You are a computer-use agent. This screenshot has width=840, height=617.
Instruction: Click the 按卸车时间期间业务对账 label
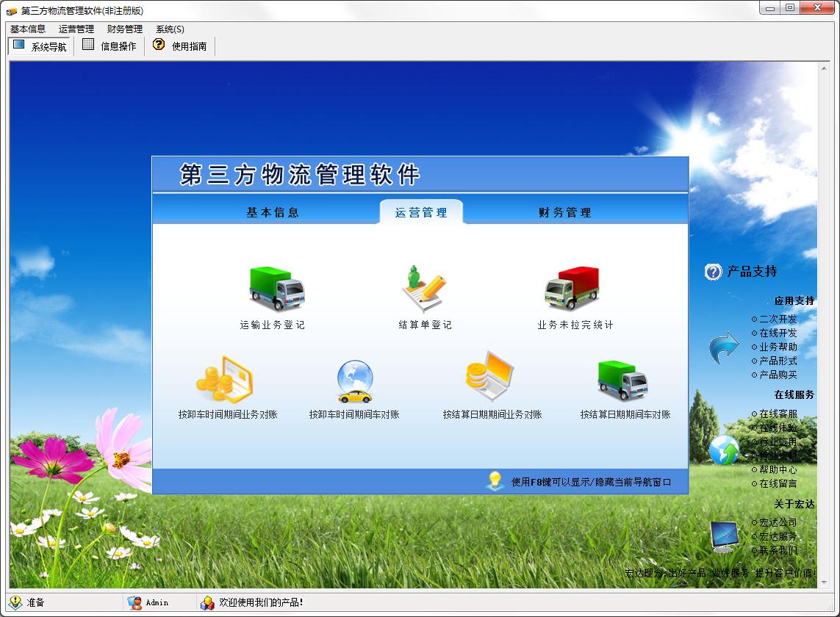228,414
